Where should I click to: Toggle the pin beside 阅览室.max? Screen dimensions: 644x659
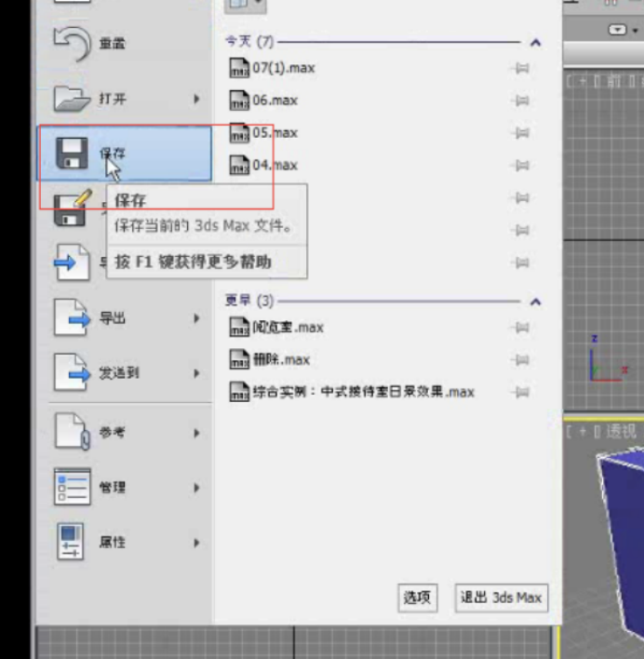pyautogui.click(x=520, y=328)
